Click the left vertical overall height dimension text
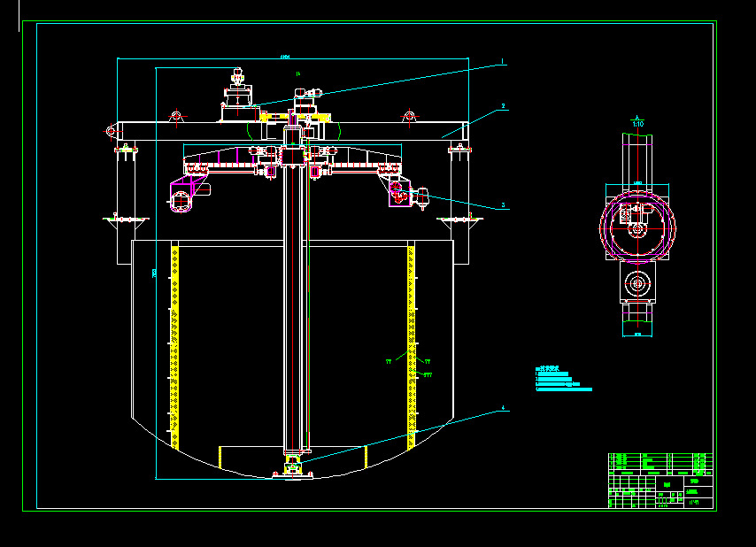The width and height of the screenshot is (756, 547). [x=154, y=273]
